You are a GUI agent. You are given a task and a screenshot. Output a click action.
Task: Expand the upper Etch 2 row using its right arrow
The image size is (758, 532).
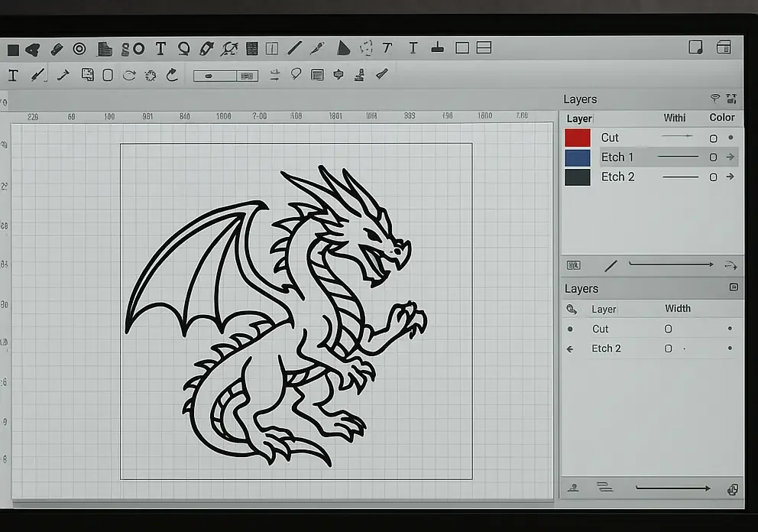730,177
